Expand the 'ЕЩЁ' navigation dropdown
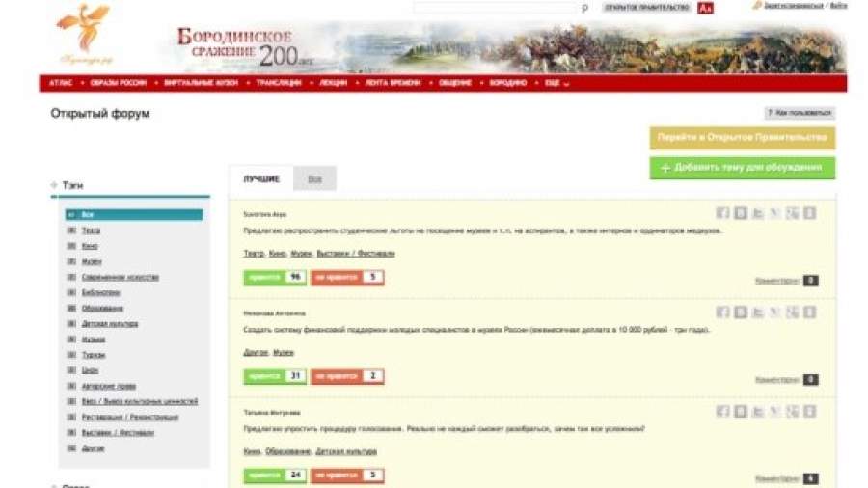 556,83
